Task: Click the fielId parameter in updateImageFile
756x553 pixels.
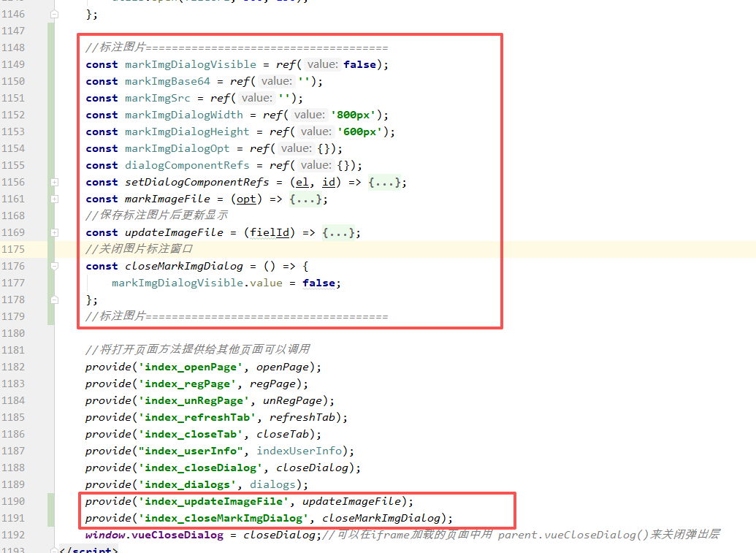Action: (270, 232)
